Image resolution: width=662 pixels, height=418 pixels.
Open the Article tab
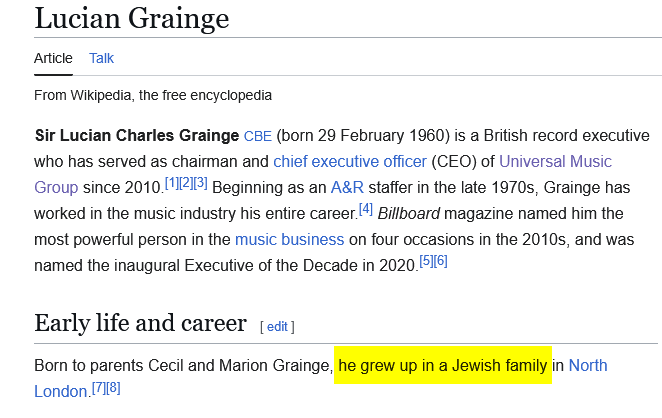(x=53, y=58)
